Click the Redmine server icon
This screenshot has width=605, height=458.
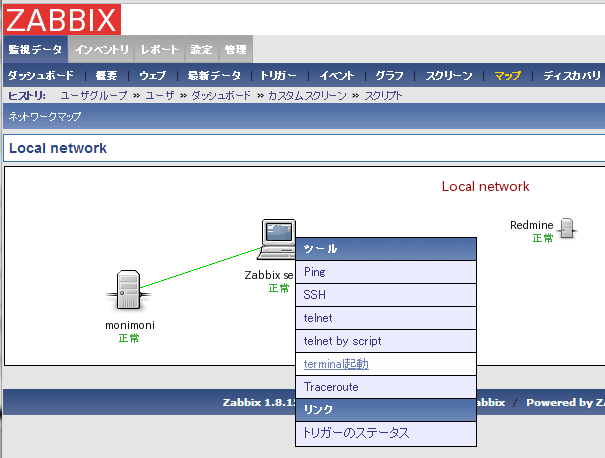567,228
